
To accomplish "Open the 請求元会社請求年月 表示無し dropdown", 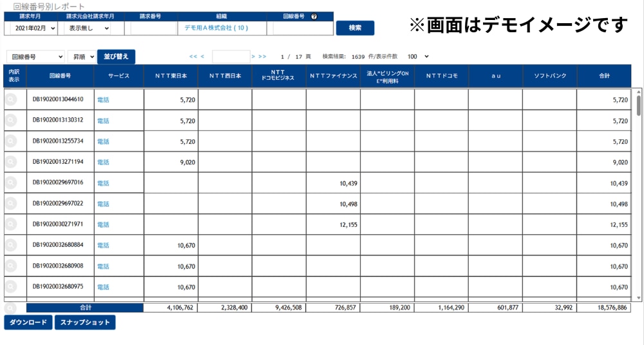I will (x=88, y=28).
